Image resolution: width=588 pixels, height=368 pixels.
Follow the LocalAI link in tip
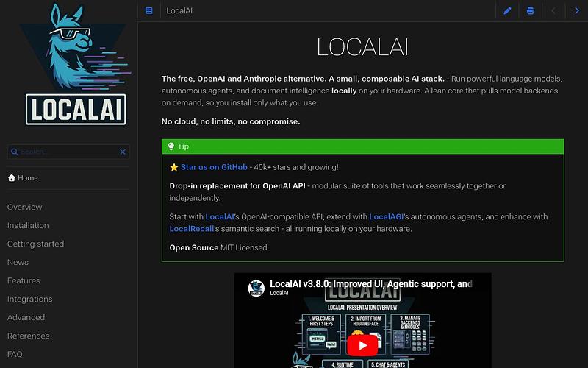coord(220,216)
